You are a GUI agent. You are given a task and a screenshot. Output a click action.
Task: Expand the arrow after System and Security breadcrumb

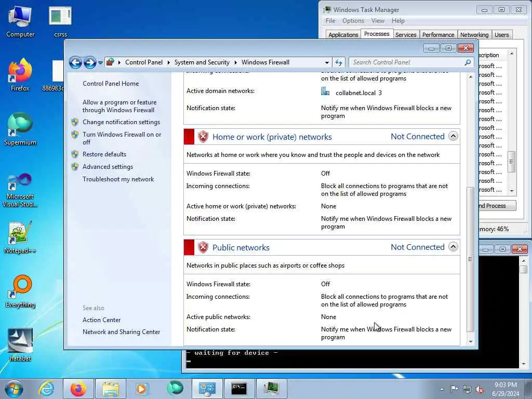235,62
